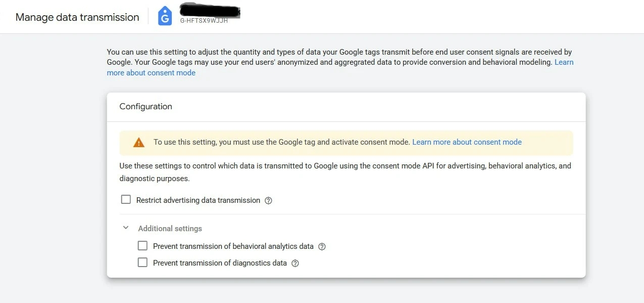Collapse Additional settings with the chevron arrow
This screenshot has height=303, width=644.
126,228
